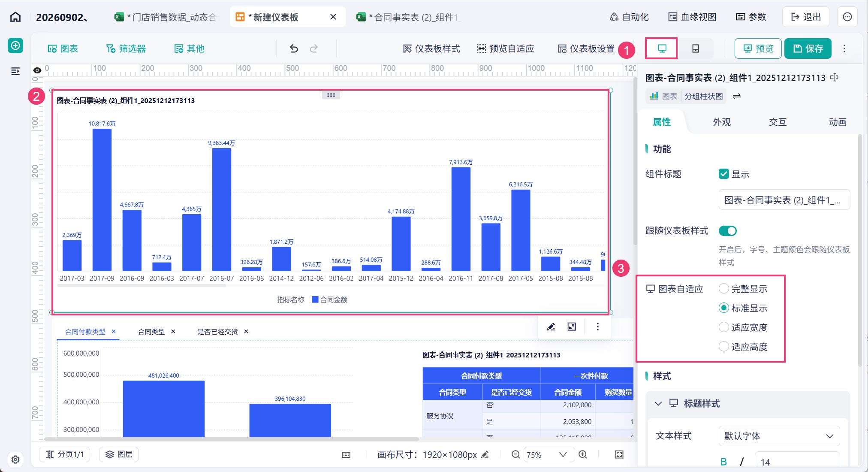
Task: Open the 合同类型 chart tab
Action: click(x=151, y=331)
